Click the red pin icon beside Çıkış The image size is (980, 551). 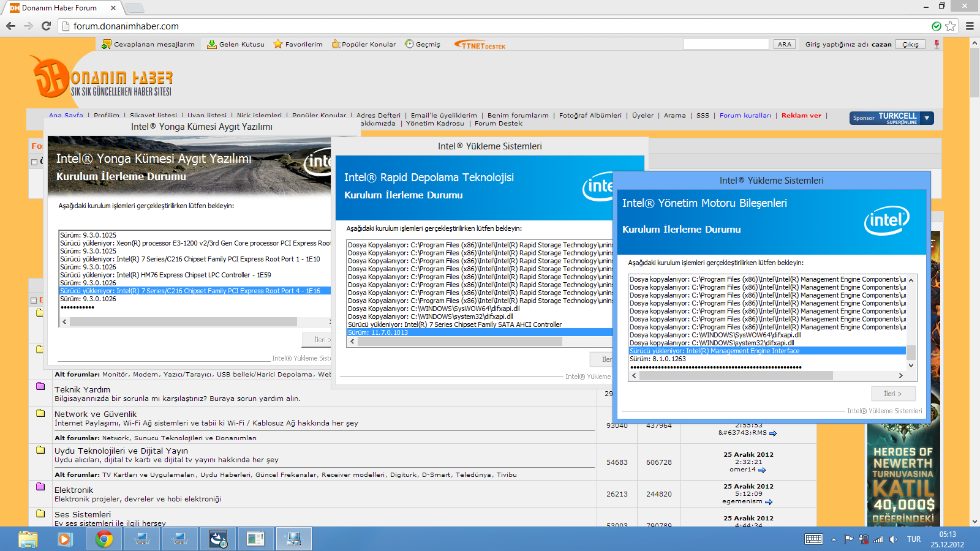[937, 44]
